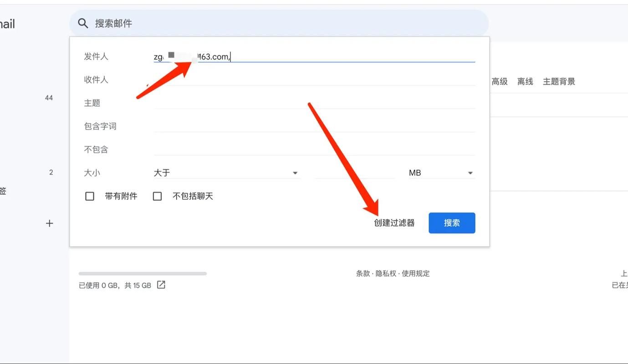Viewport: 628px width, 364px height.
Task: Click the plus icon to create label
Action: 50,223
